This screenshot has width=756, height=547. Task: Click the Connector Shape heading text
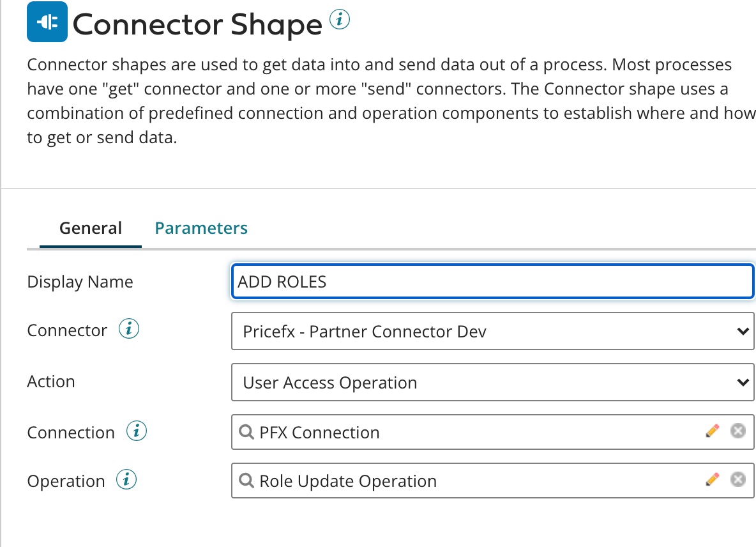[197, 25]
